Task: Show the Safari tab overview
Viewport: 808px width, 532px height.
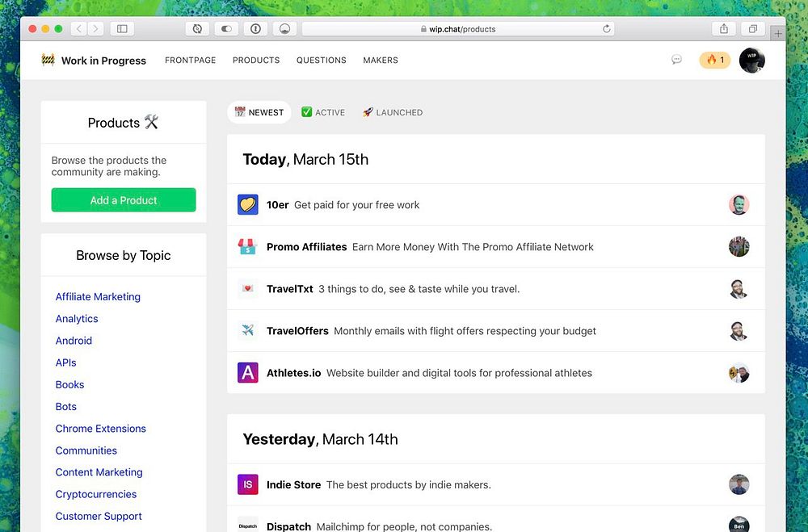Action: click(753, 29)
